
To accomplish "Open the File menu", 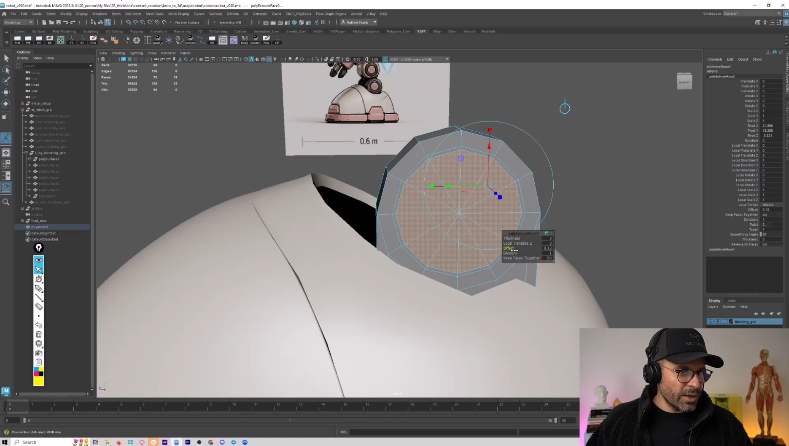I will pos(13,14).
